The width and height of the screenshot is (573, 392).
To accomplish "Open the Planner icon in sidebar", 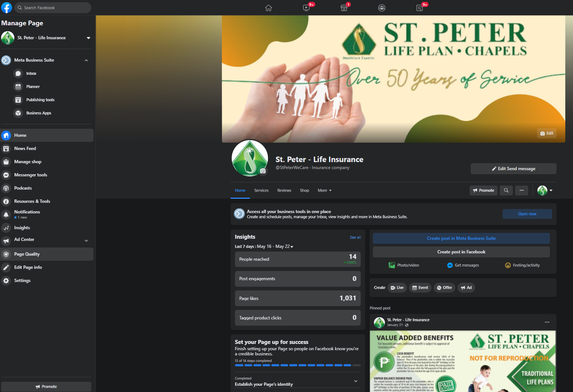I will pyautogui.click(x=18, y=87).
